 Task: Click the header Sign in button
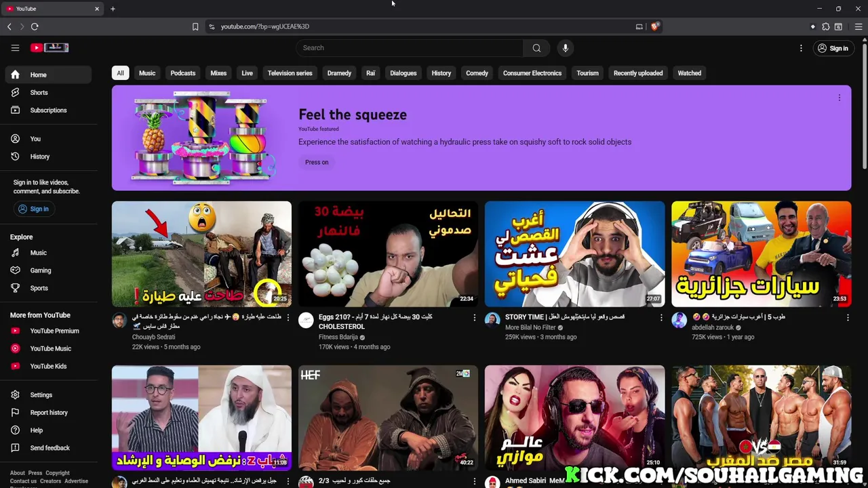(833, 48)
